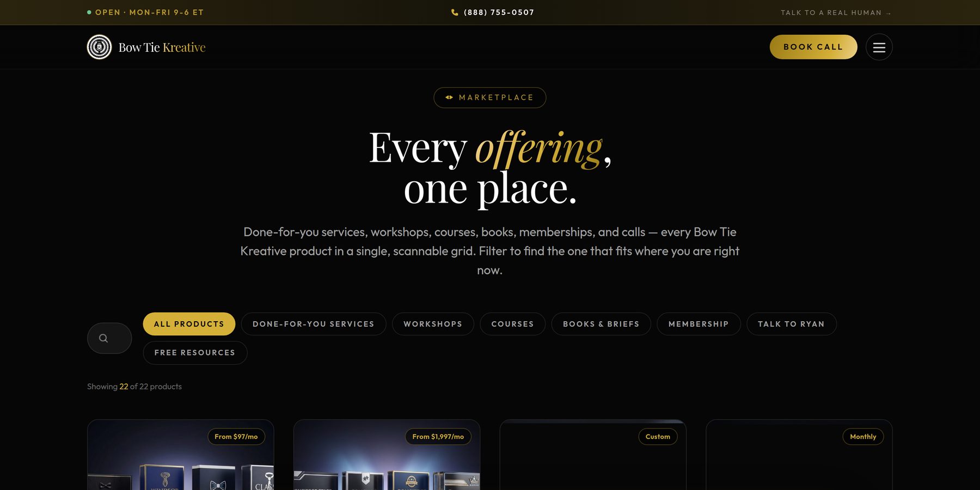
Task: Click the Showing 22 of 22 products text
Action: click(x=134, y=387)
